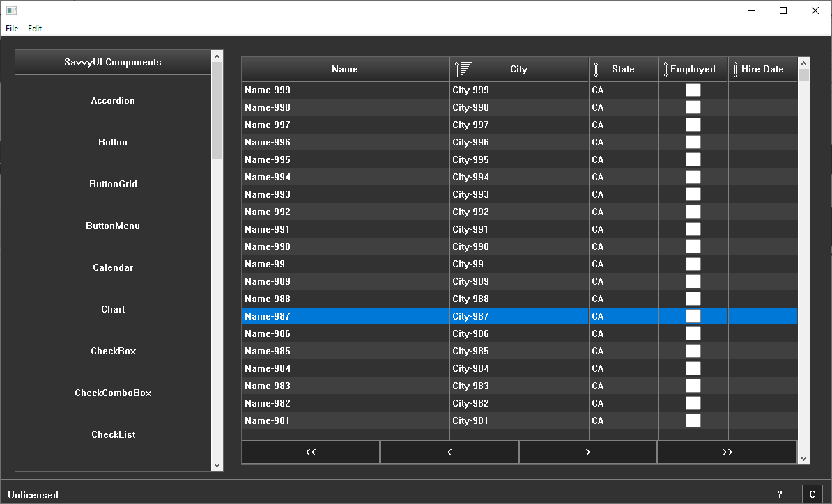The image size is (832, 504).
Task: Select Calendar in the components list
Action: 113,267
